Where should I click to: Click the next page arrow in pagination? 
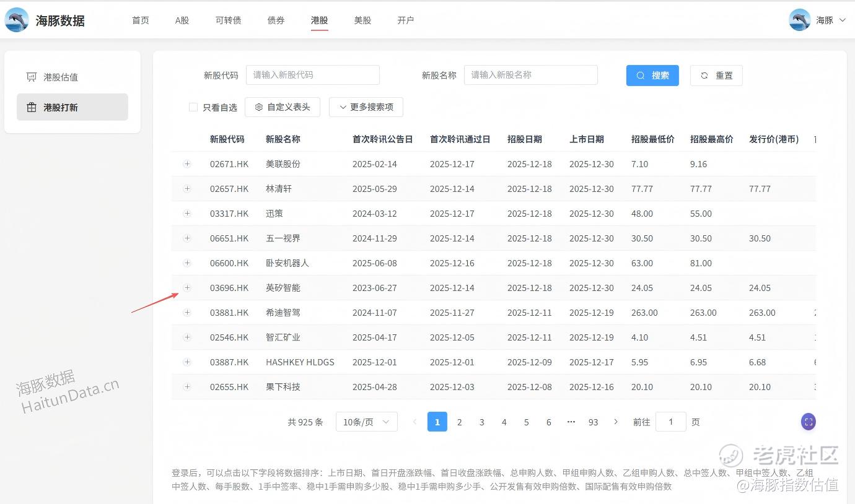(615, 422)
